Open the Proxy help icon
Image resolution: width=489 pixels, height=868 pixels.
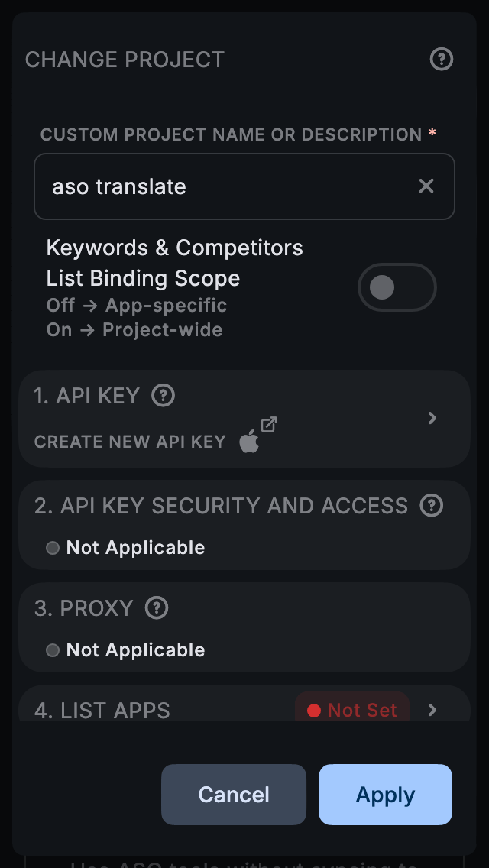pos(157,608)
